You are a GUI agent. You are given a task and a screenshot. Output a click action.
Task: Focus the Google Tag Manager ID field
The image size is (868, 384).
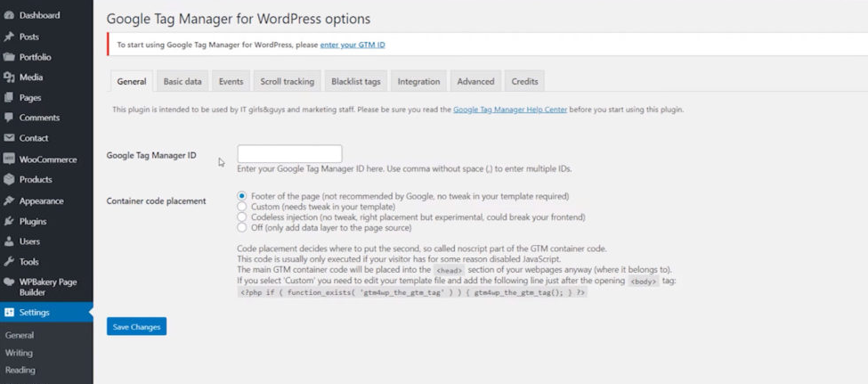tap(289, 154)
